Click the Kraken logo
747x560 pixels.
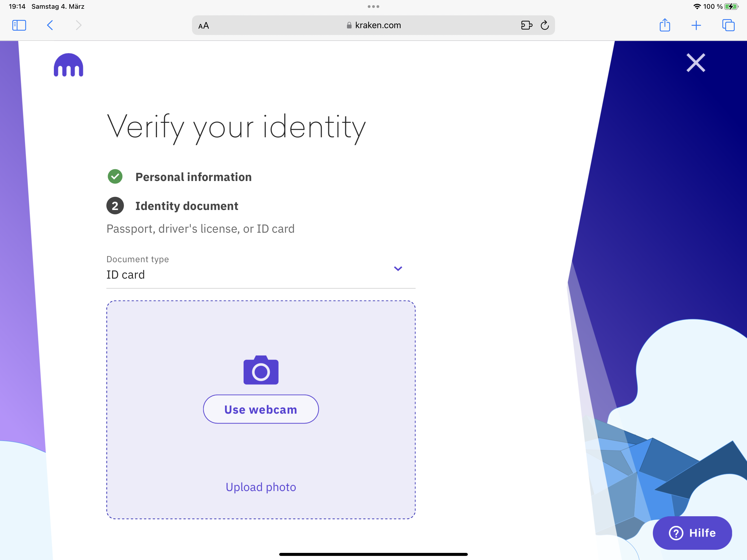click(68, 65)
